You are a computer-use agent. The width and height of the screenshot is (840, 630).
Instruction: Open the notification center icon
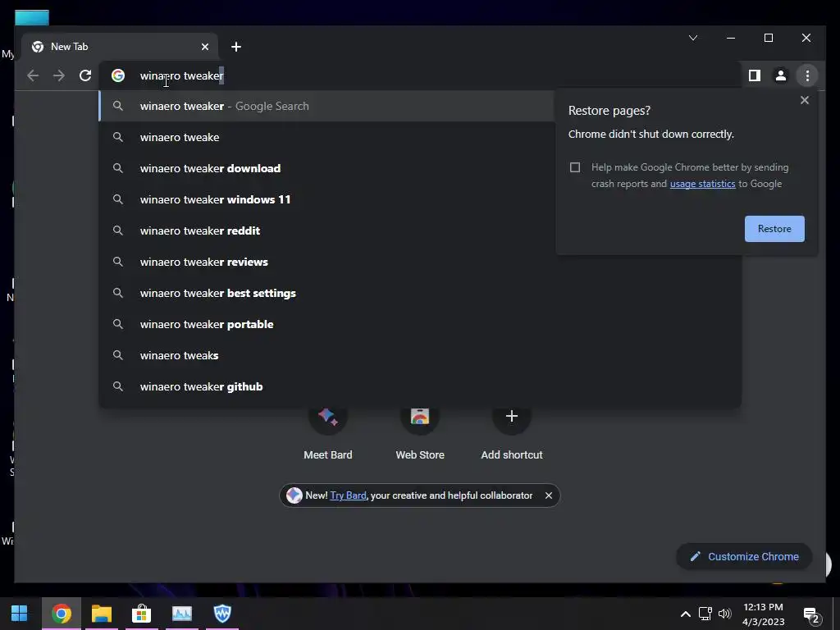click(811, 616)
